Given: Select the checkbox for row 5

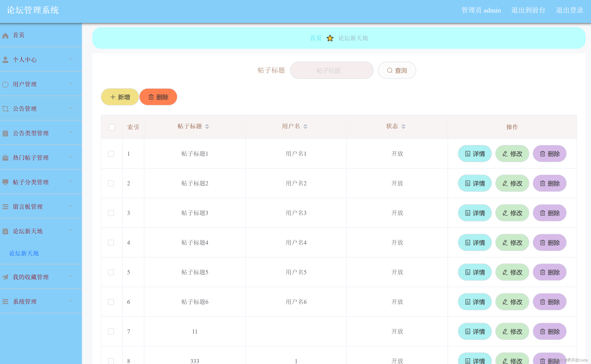Looking at the screenshot, I should point(111,272).
